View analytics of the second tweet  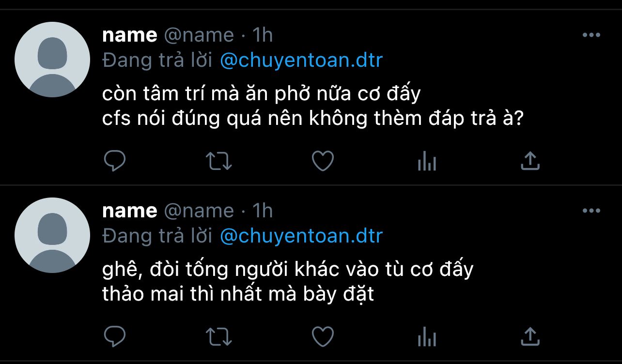(x=427, y=336)
